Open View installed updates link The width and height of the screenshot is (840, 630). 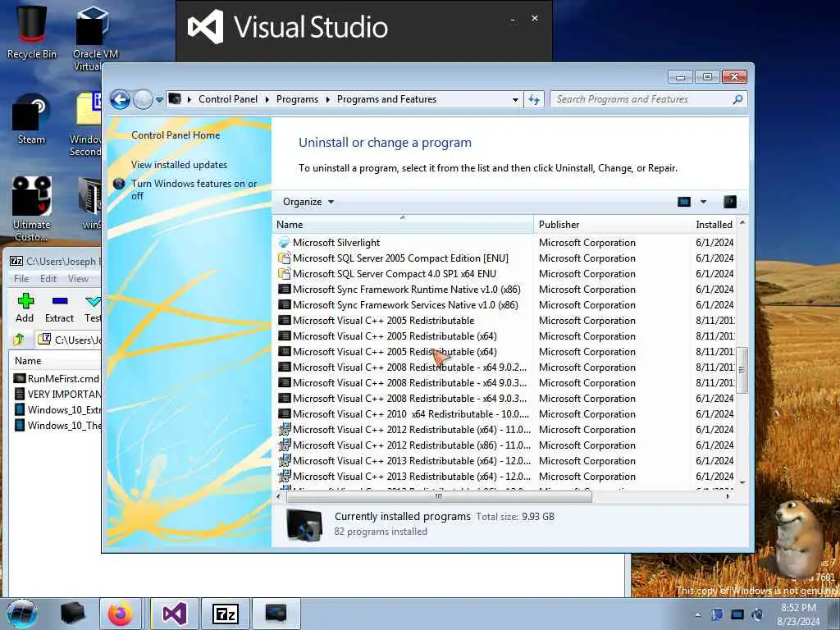point(179,165)
